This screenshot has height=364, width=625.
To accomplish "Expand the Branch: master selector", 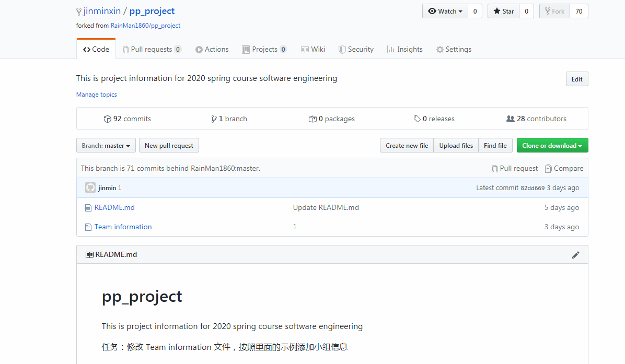I will tap(106, 146).
